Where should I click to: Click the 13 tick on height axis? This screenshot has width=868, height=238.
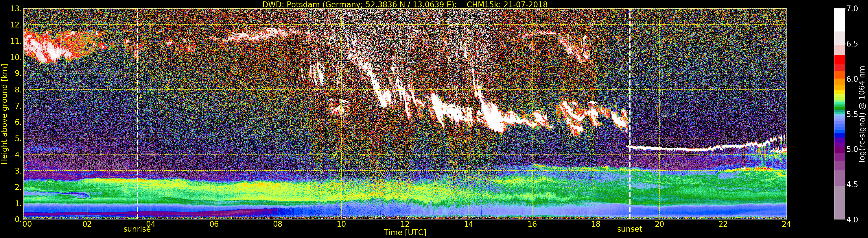pyautogui.click(x=16, y=9)
